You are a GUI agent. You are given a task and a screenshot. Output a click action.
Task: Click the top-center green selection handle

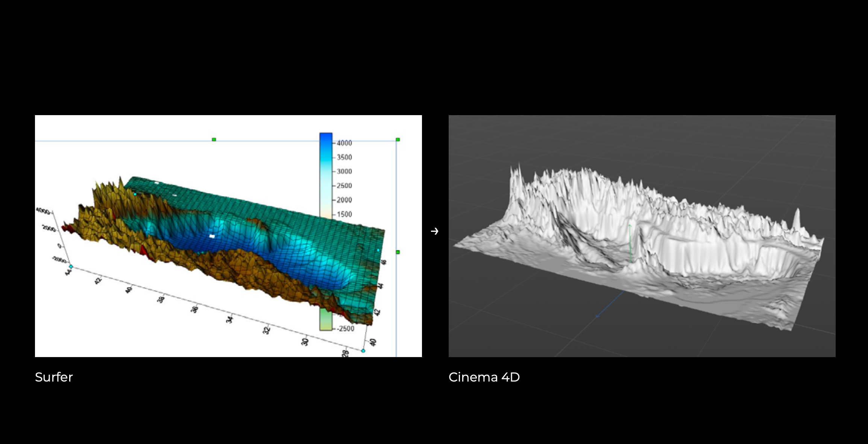click(214, 140)
